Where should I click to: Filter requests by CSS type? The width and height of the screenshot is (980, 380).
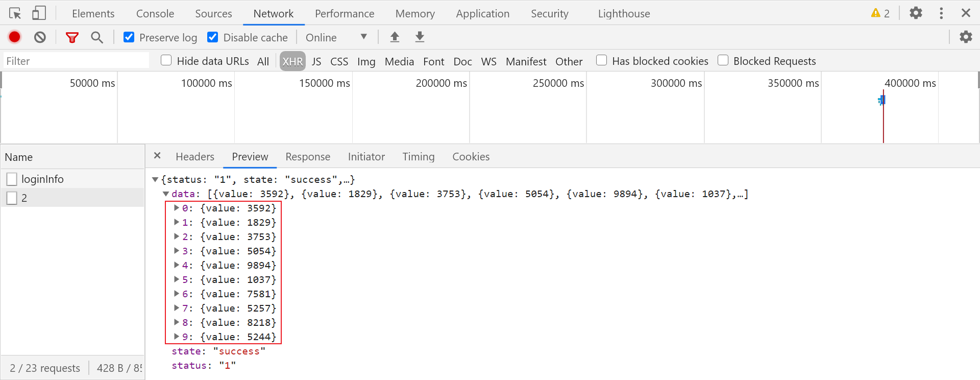pos(339,61)
